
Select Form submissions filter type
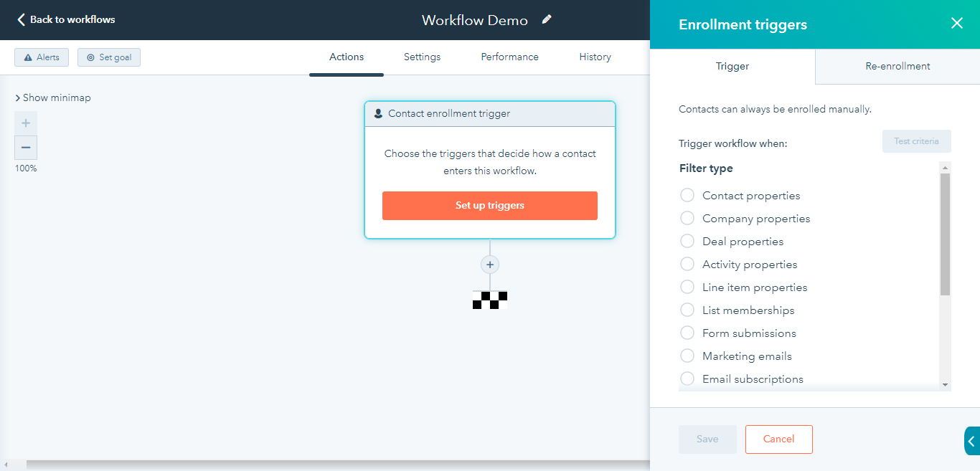pos(687,333)
